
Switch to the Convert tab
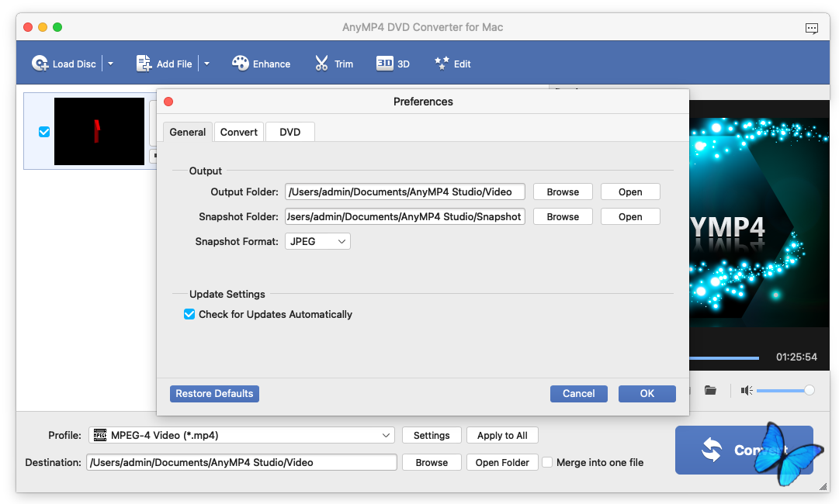[239, 132]
